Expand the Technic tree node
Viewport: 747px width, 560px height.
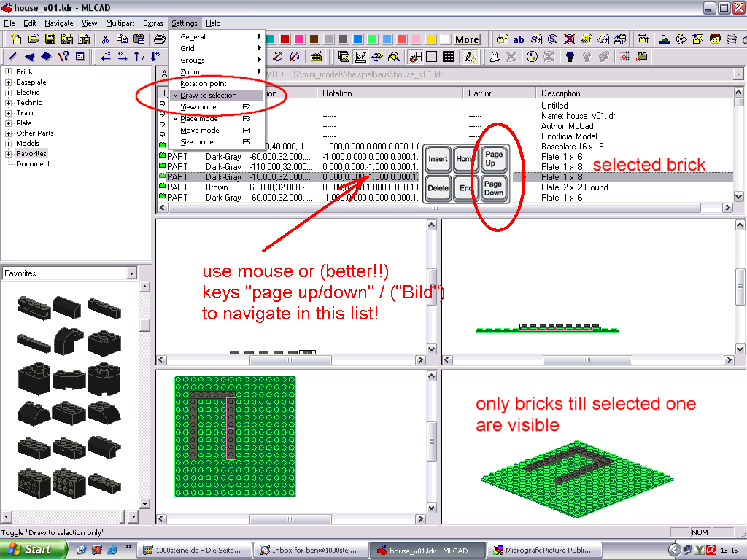pos(8,103)
